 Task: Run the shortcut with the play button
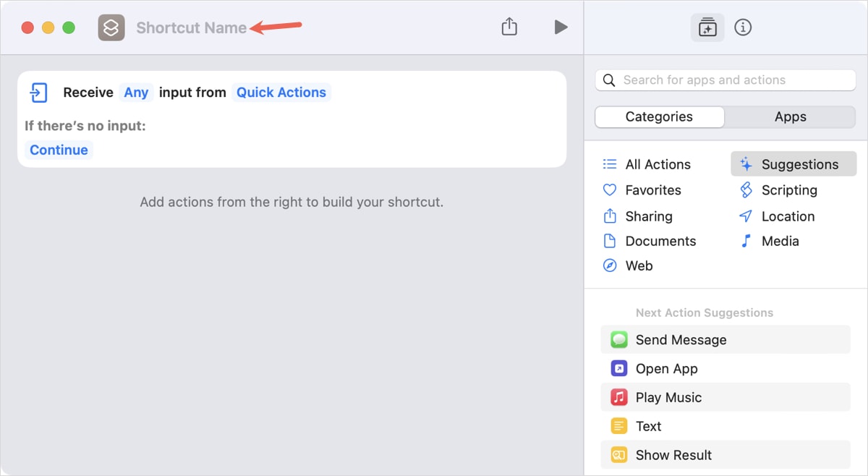561,27
